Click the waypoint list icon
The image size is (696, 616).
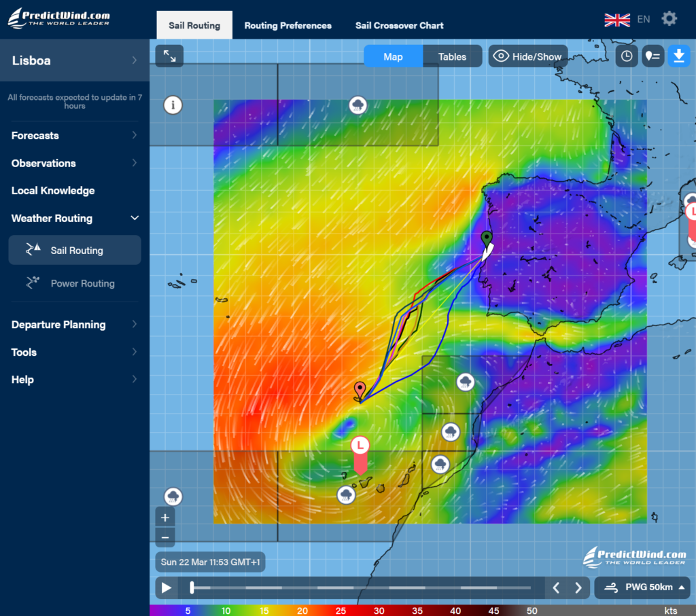[x=652, y=56]
